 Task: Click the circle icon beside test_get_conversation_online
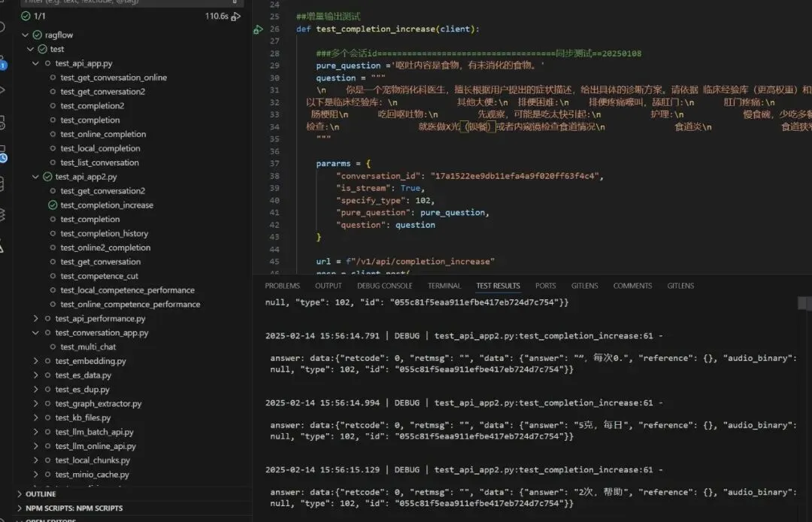click(53, 77)
